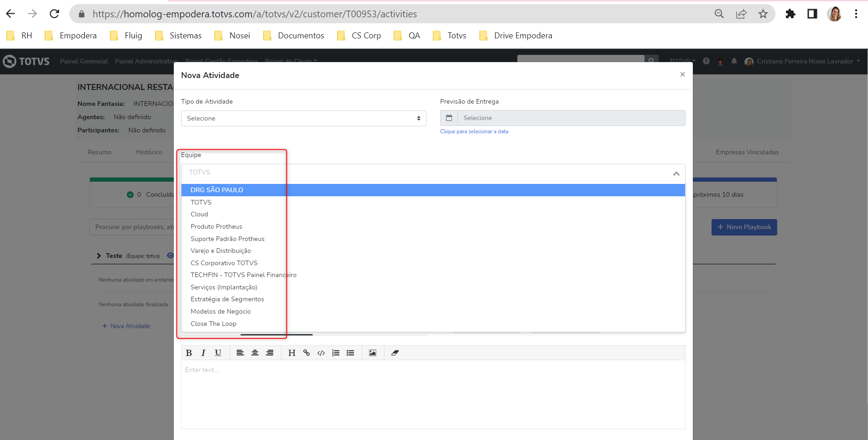The height and width of the screenshot is (440, 868).
Task: Open the browser zoom magnifier icon
Action: (719, 14)
